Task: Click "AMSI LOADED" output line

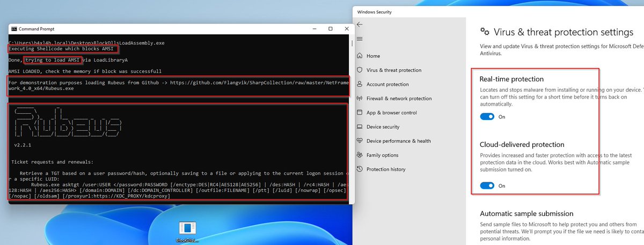Action: point(85,71)
